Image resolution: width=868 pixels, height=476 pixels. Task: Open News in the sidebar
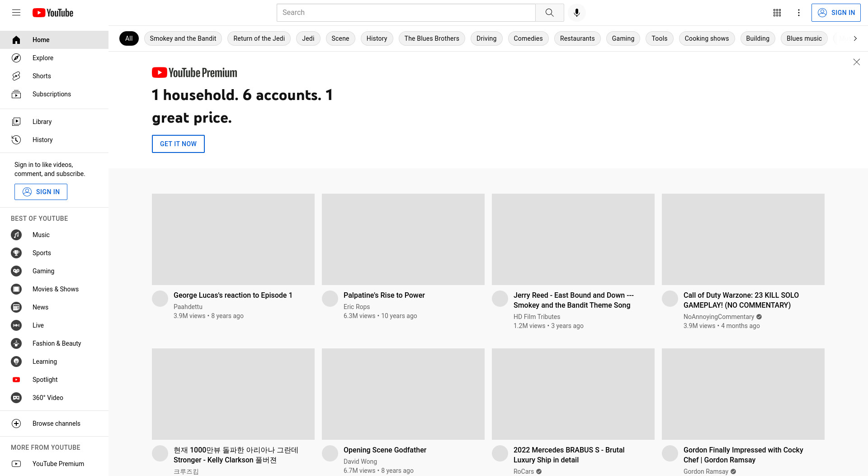54,307
